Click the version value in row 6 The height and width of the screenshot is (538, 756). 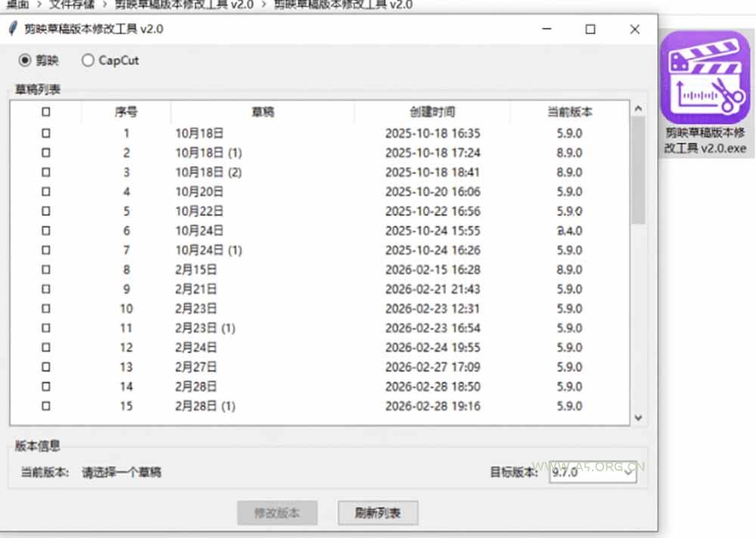tap(570, 231)
